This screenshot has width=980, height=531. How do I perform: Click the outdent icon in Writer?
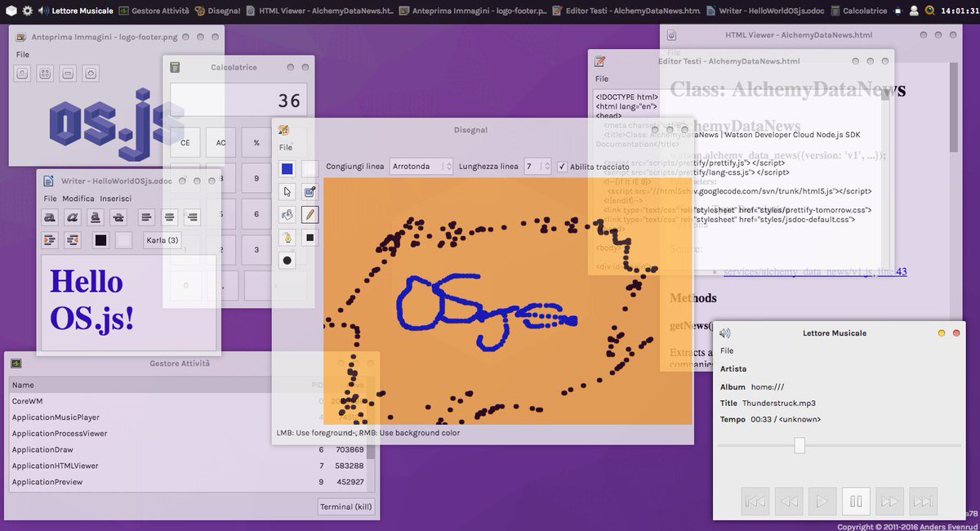pyautogui.click(x=73, y=240)
